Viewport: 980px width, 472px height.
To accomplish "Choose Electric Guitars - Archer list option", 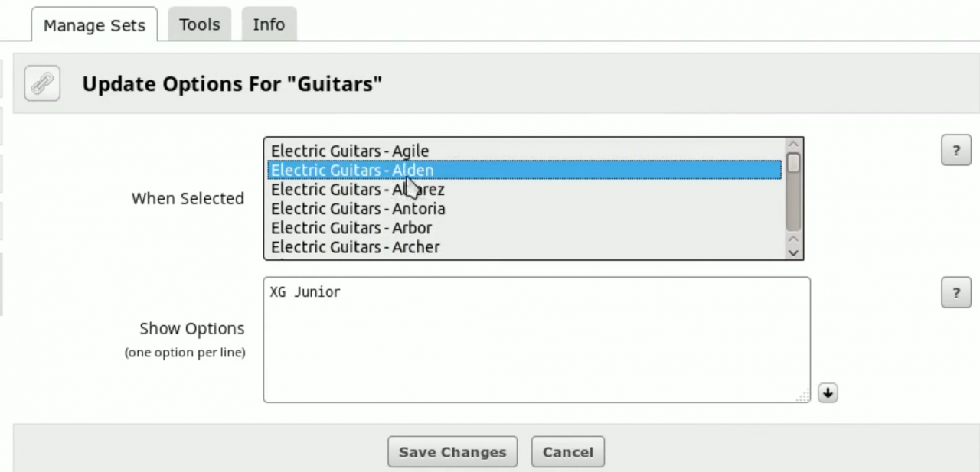I will (x=355, y=246).
